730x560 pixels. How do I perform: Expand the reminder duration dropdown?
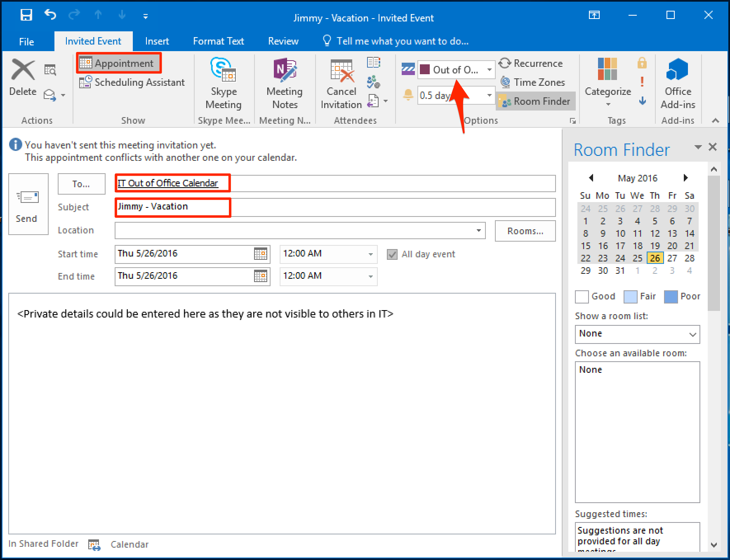[x=489, y=95]
